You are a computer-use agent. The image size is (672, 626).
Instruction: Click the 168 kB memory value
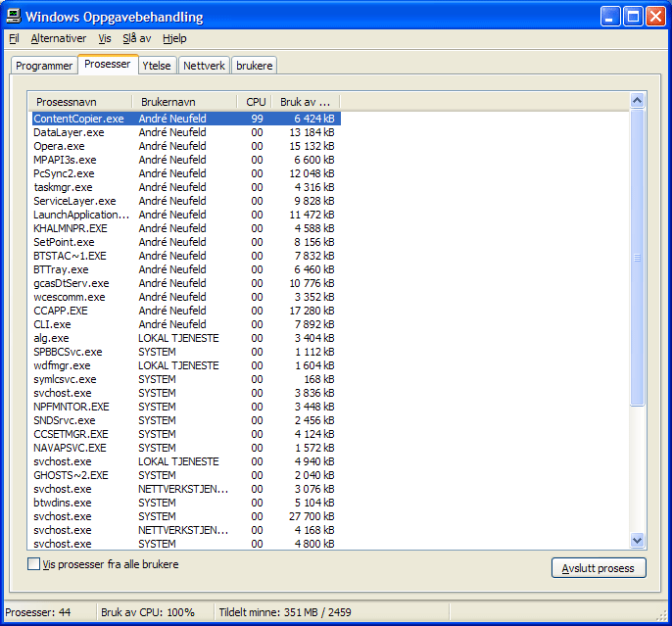(319, 379)
